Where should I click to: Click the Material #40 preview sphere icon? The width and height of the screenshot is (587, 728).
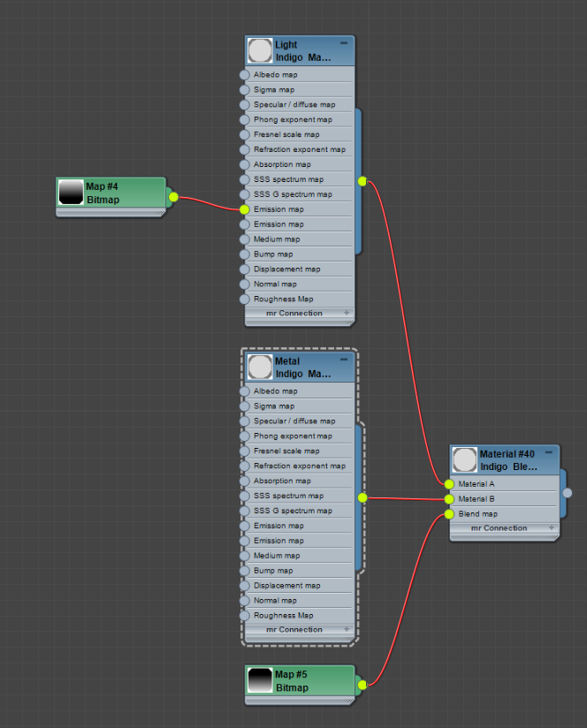(465, 459)
